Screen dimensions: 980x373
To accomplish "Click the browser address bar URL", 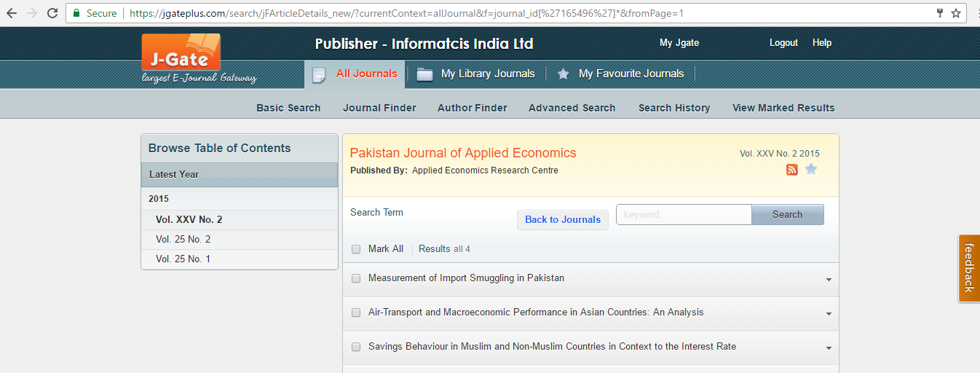I will point(406,13).
